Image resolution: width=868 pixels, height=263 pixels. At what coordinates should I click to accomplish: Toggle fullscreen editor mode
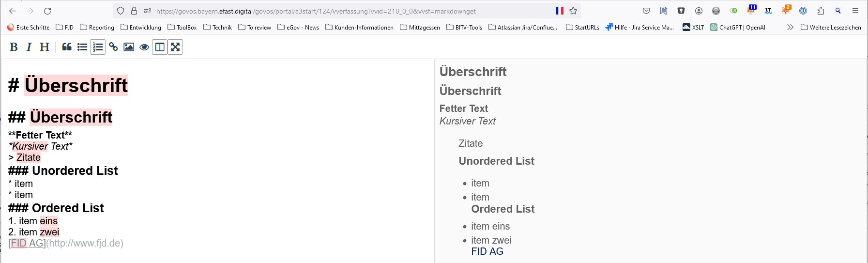click(175, 47)
